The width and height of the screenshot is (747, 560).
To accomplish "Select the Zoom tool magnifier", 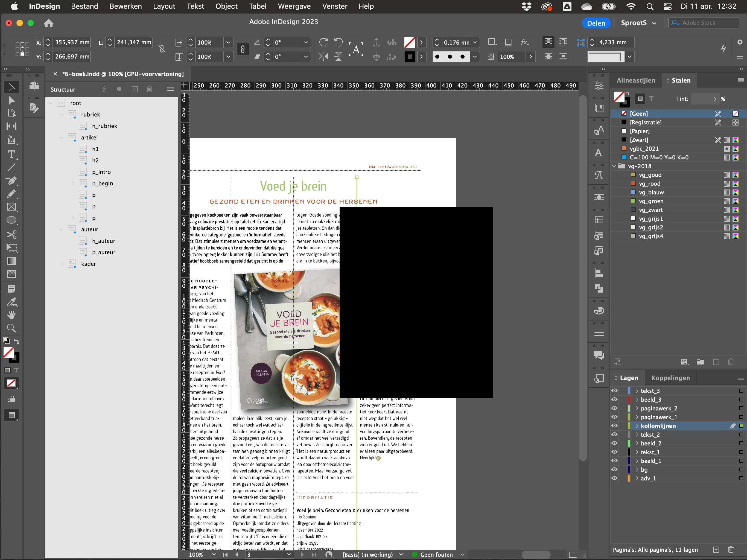I will pos(11,328).
